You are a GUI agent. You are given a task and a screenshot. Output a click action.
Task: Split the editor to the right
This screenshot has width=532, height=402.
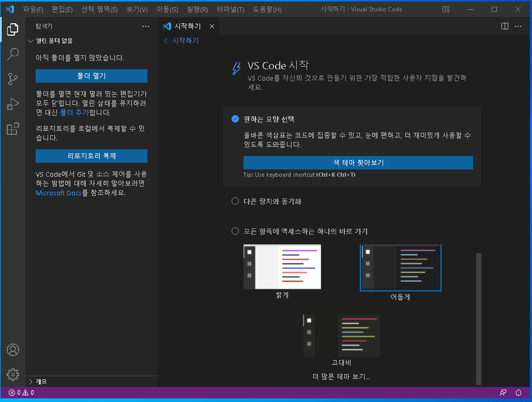505,26
